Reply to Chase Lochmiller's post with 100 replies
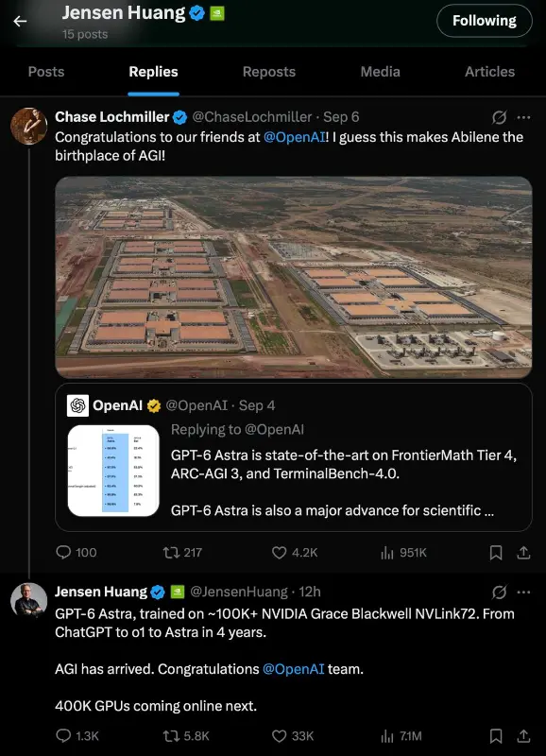 point(77,553)
